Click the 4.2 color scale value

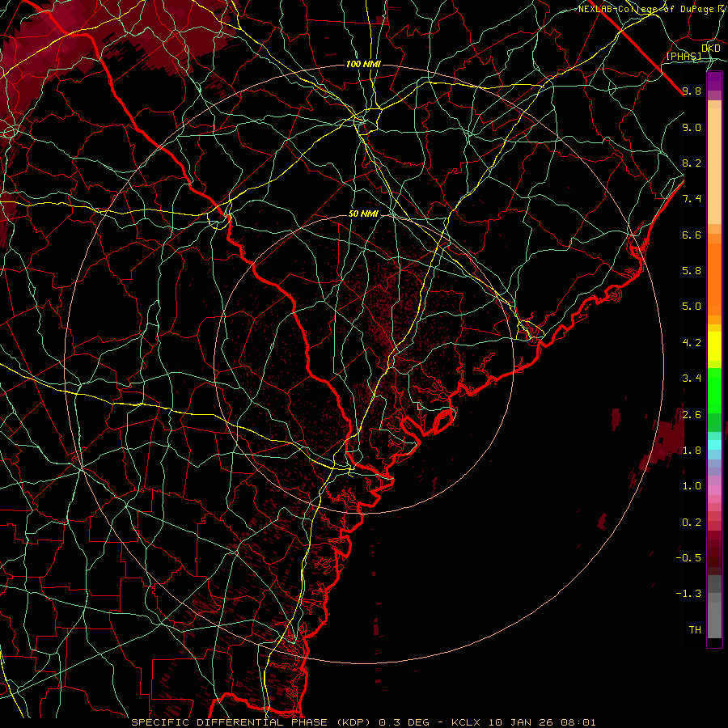692,343
